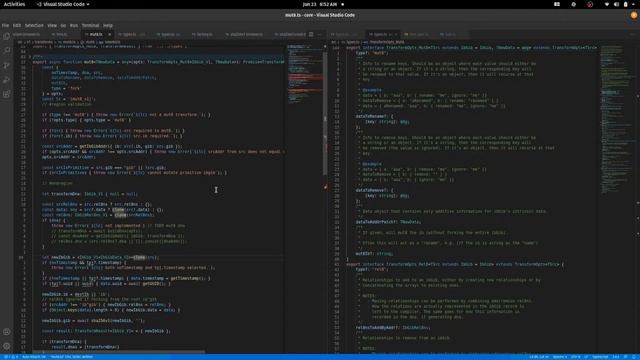Click 'const result' line in left editor
This screenshot has height=360, width=640.
point(106,331)
